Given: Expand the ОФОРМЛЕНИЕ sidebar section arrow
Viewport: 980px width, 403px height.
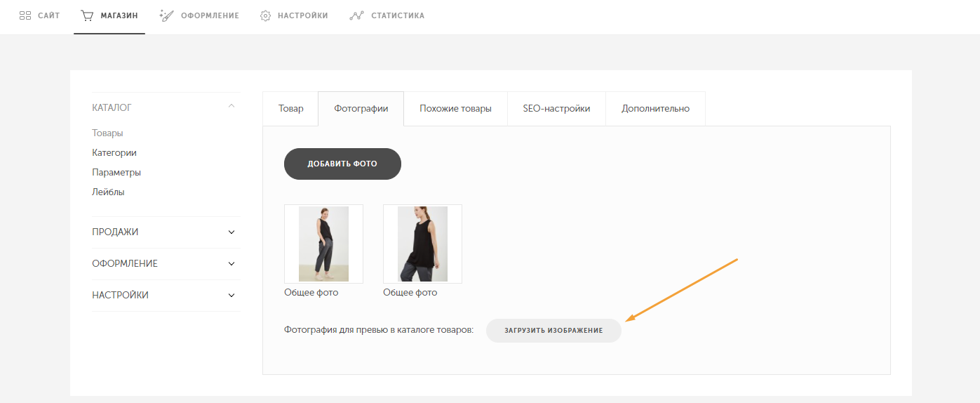Looking at the screenshot, I should tap(231, 264).
